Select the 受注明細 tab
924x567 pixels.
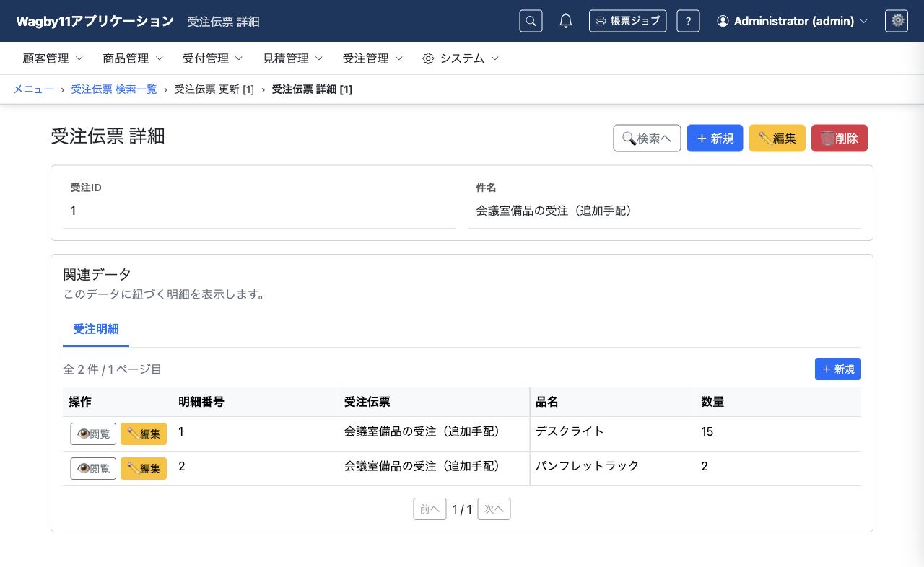(96, 330)
